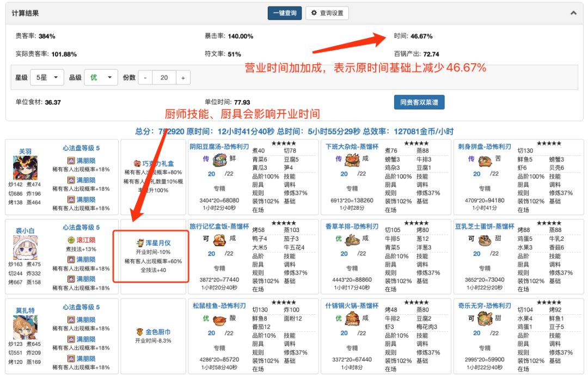Screen dimensions: 588x378
Task: Click 滚江陨 amber icon for 裴小白
Action: click(x=71, y=240)
